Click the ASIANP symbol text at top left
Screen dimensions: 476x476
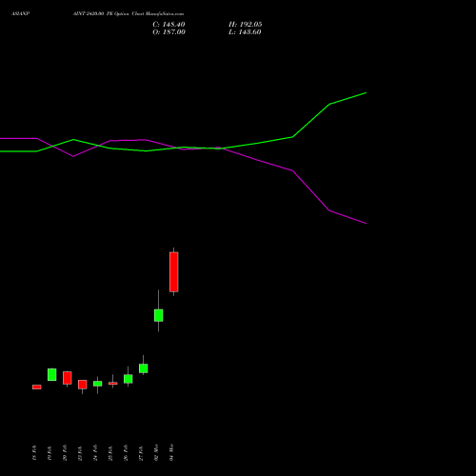click(x=21, y=14)
